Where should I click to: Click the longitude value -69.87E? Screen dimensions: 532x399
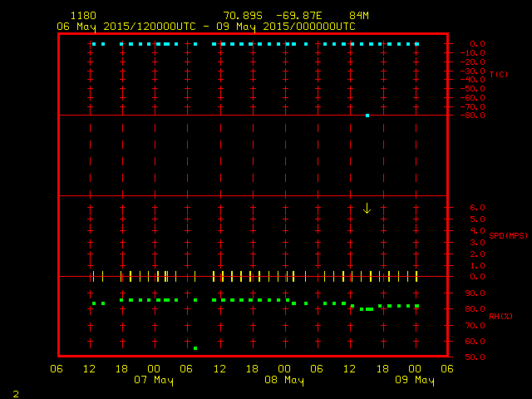303,16
